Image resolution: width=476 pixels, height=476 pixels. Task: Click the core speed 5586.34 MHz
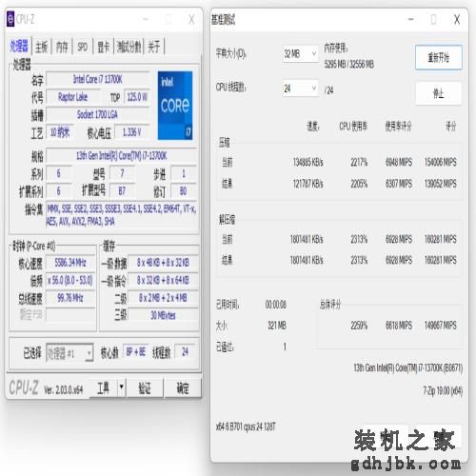(70, 263)
